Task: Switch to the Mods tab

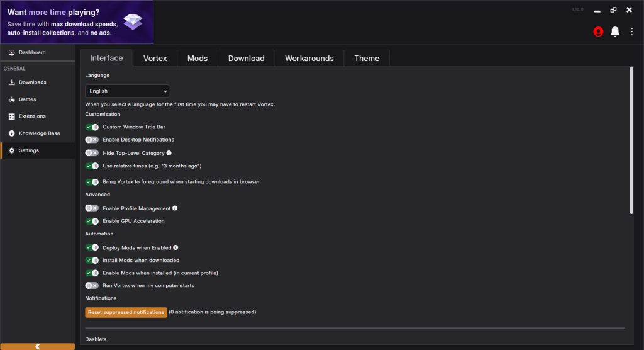Action: (197, 59)
